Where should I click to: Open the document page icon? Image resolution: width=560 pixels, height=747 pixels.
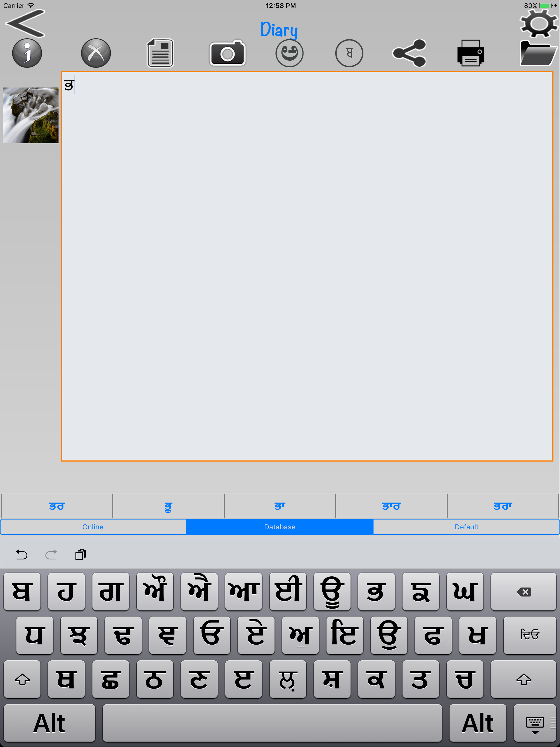161,53
